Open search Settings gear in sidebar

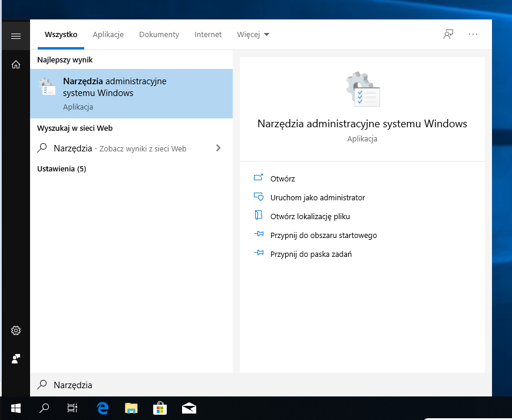tap(16, 330)
